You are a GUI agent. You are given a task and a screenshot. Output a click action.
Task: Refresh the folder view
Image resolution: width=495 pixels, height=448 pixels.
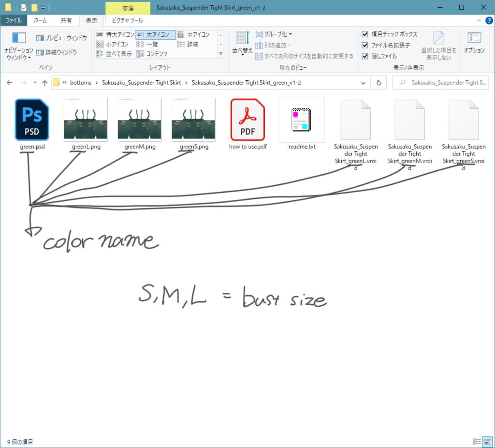(x=379, y=83)
